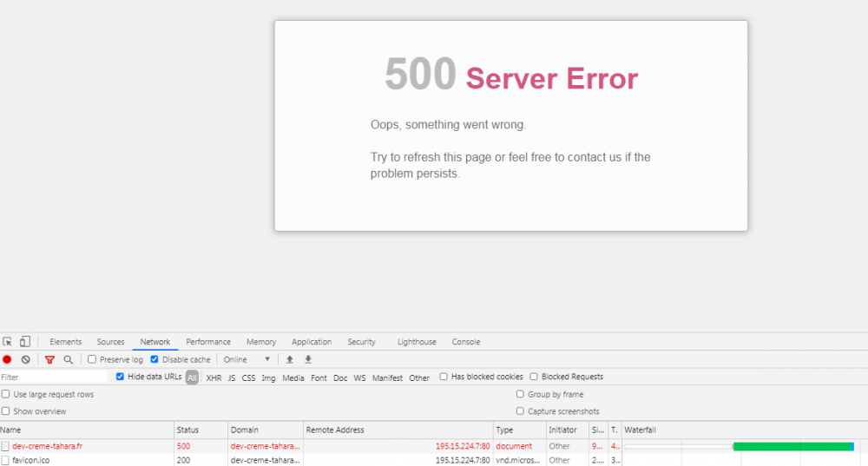868x466 pixels.
Task: Open the Elements tab
Action: [65, 342]
